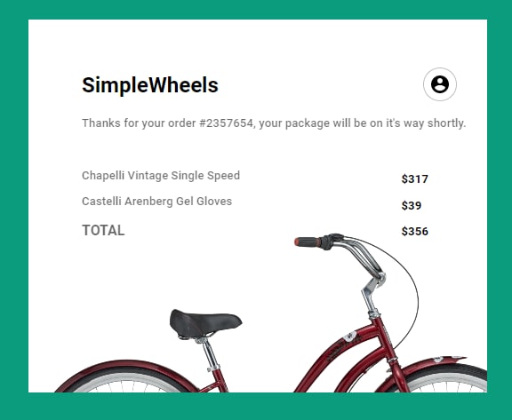This screenshot has height=420, width=512.
Task: Select the order number #2357654 text
Action: (226, 123)
